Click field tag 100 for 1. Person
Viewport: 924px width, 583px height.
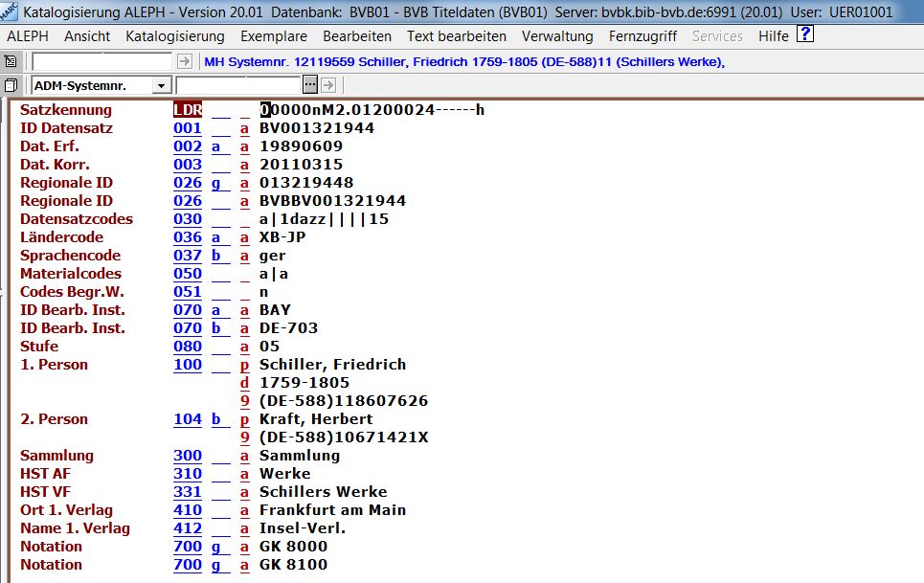click(x=188, y=365)
